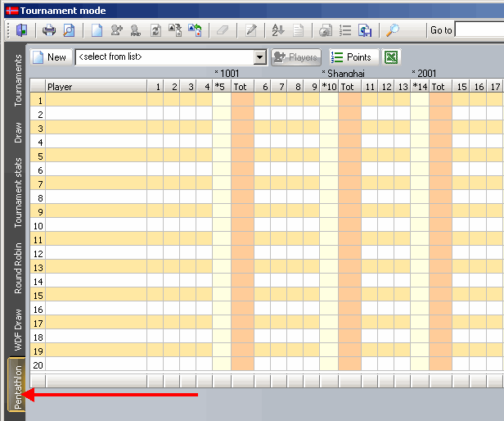Click the A-Z sort icon

click(277, 30)
